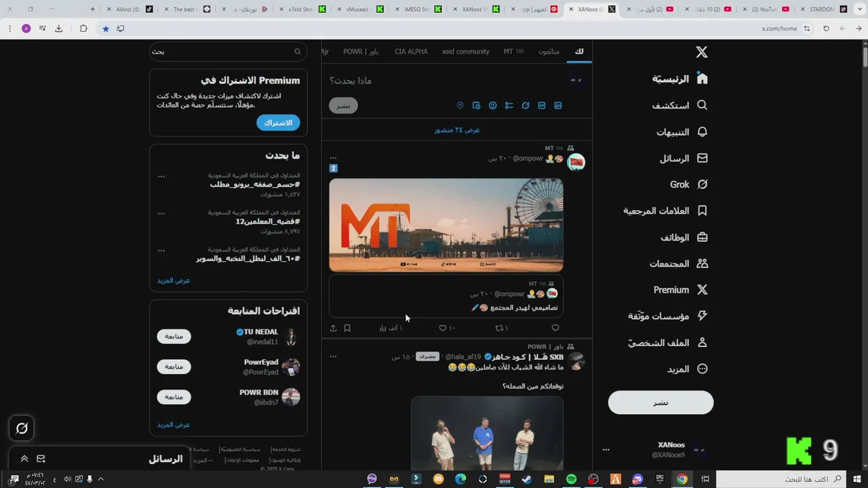Screen dimensions: 868x488
Task: Open the MT pier banner image
Action: 446,225
